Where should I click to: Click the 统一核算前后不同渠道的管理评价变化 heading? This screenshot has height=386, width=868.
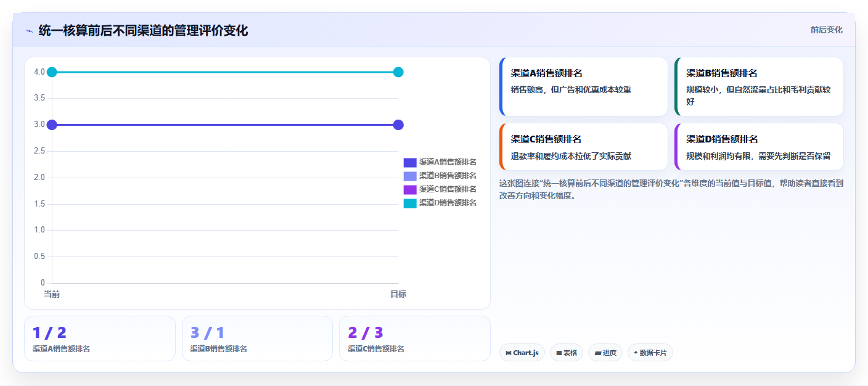click(143, 30)
